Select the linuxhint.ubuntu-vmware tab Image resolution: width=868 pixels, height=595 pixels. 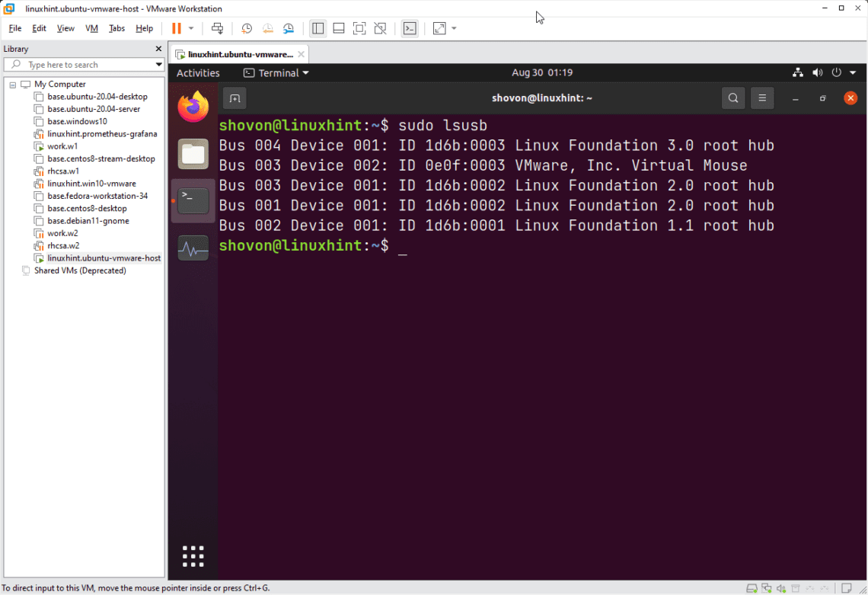[x=238, y=53]
